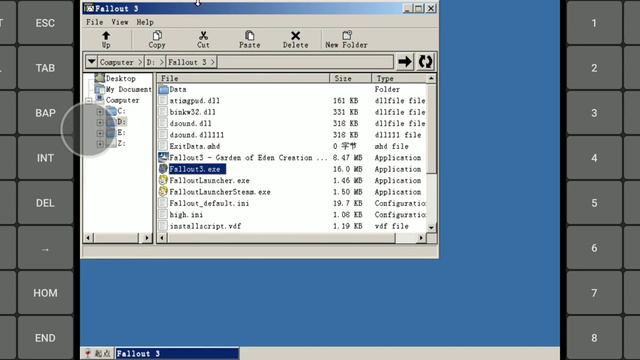Open the Help menu

tap(144, 22)
